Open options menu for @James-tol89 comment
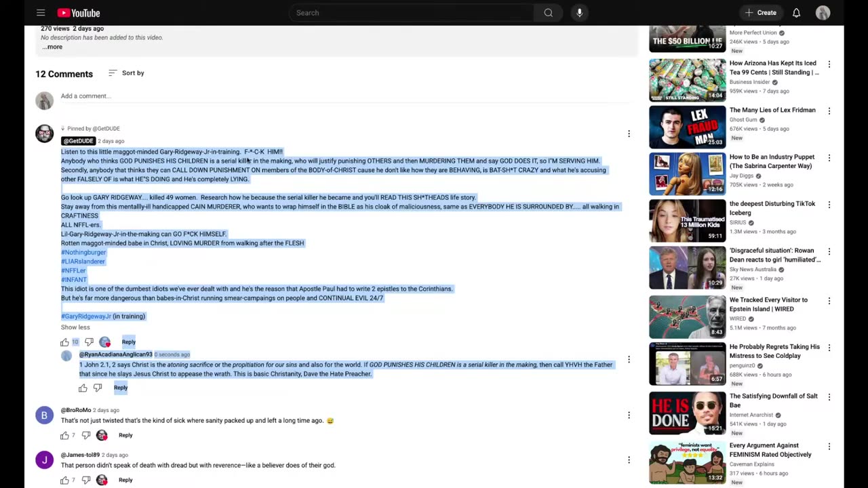 point(629,460)
